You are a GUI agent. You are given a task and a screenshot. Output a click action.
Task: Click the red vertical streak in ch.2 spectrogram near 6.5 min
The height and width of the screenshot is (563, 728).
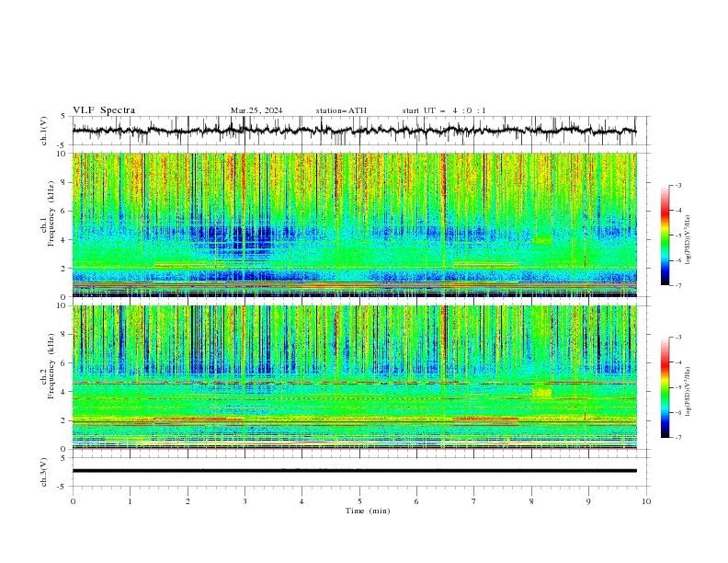[x=443, y=344]
